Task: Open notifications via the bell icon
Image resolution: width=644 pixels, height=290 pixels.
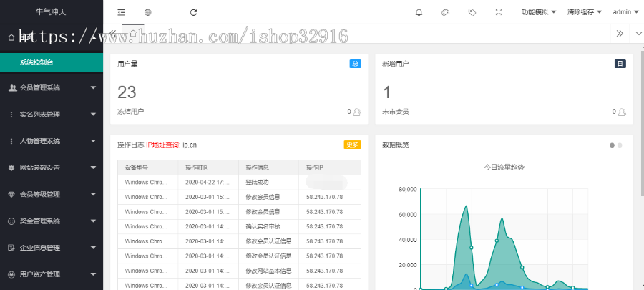Action: [419, 12]
